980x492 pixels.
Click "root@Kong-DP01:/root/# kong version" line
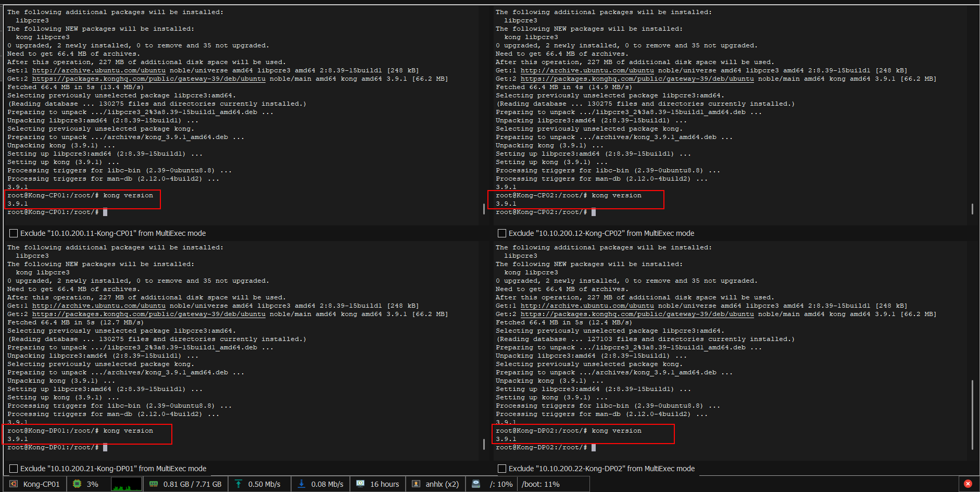tap(80, 431)
